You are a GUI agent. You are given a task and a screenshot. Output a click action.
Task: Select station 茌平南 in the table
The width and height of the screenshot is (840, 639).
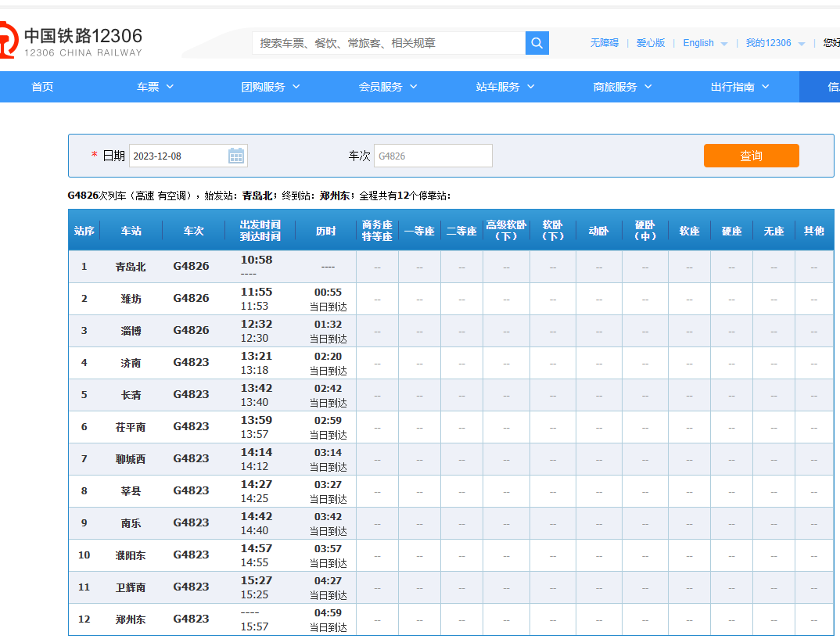131,427
